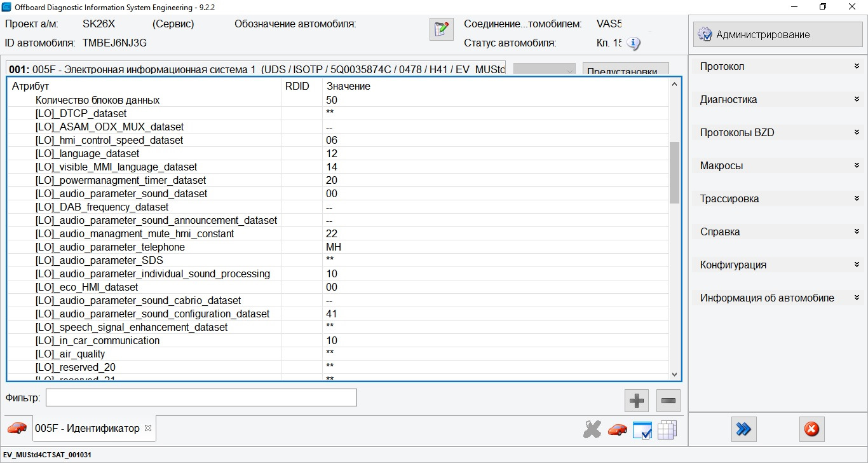868x463 pixels.
Task: Select the [LO]_reserved_20 row
Action: click(x=338, y=367)
